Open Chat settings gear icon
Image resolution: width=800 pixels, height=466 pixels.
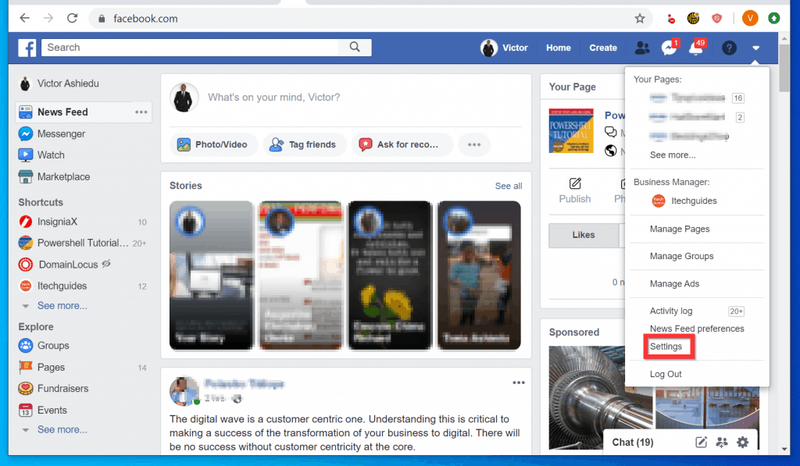[x=742, y=442]
